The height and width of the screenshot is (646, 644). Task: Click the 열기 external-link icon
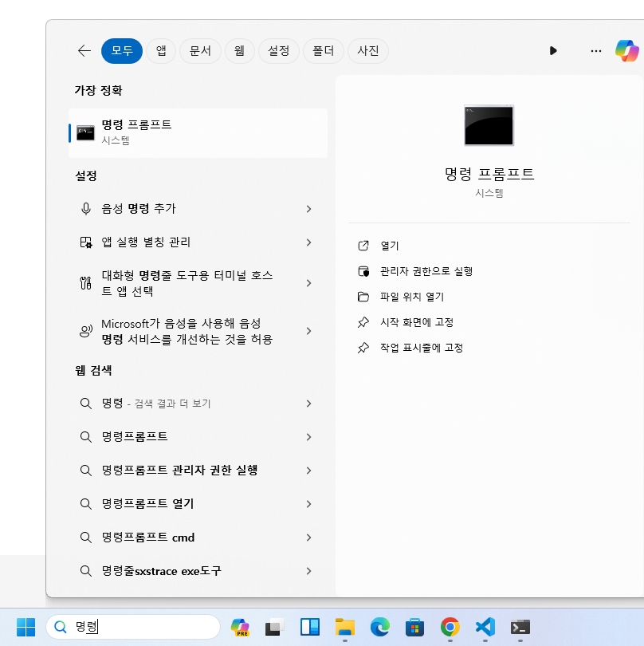(x=363, y=246)
